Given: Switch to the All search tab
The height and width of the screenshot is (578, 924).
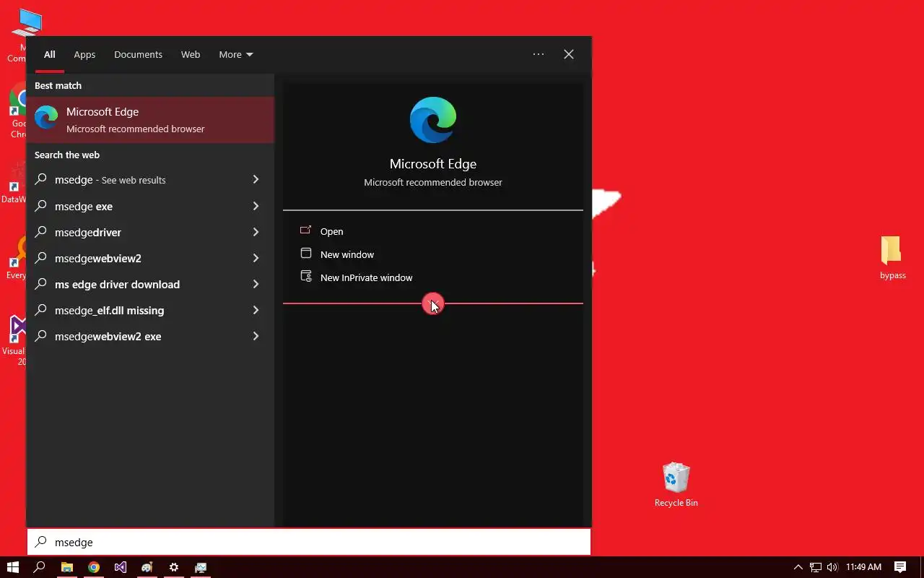Looking at the screenshot, I should [x=49, y=54].
